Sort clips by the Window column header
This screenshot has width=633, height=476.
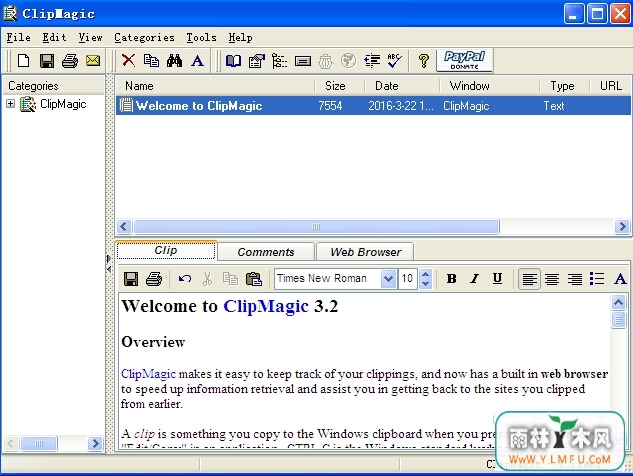pyautogui.click(x=489, y=86)
